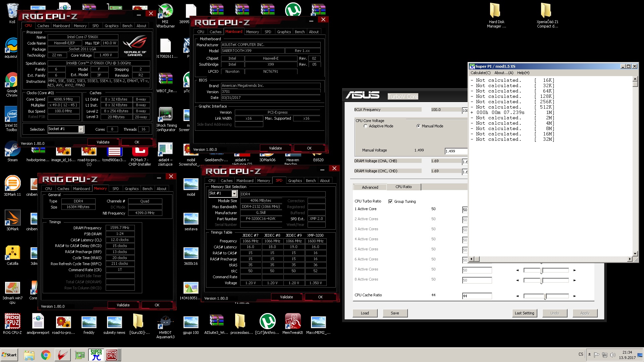Click Last Setting button
Viewport: 644px width, 362px height.
[x=524, y=313]
